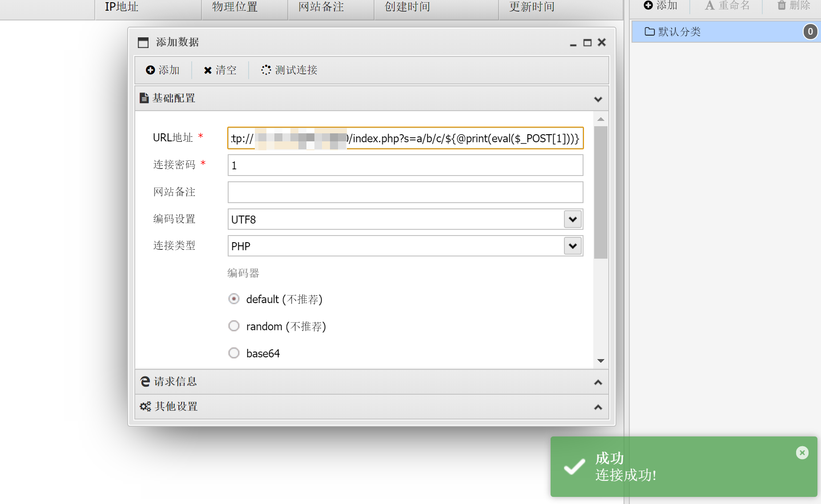Viewport: 821px width, 504px height.
Task: Click the 添加 button label in dialog
Action: click(x=169, y=70)
